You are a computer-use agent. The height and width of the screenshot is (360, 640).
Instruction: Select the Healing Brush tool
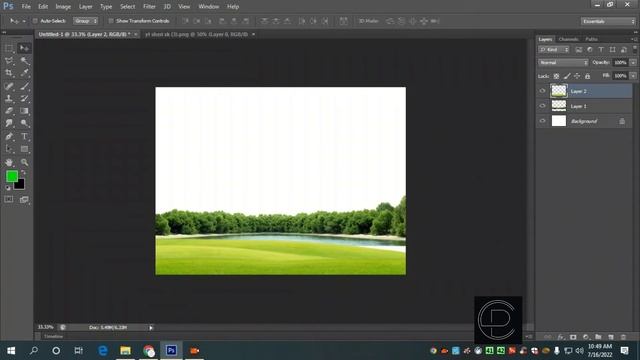point(9,86)
